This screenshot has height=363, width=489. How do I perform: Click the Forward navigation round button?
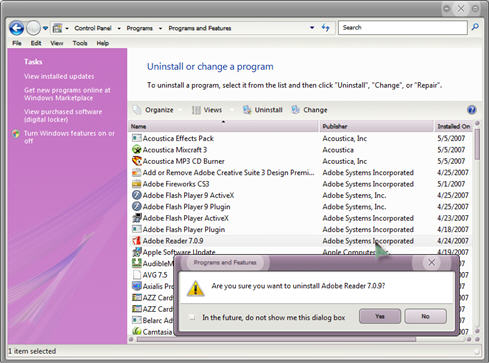33,28
